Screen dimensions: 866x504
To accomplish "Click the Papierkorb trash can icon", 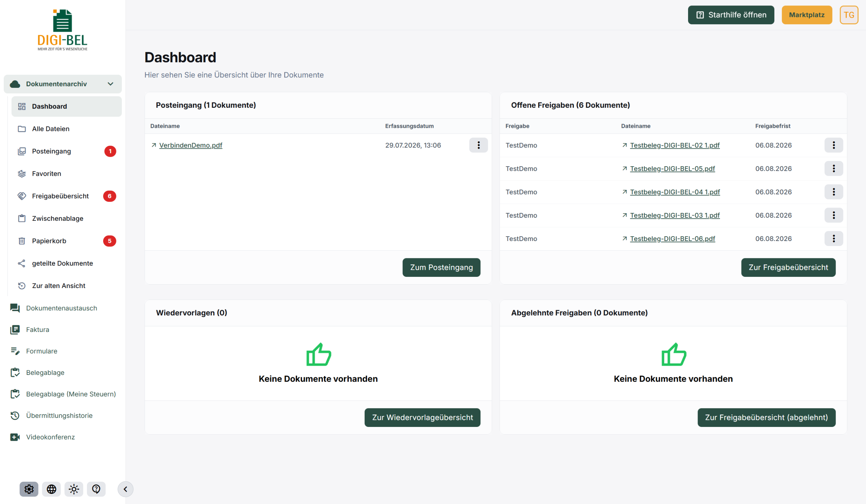I will tap(22, 241).
